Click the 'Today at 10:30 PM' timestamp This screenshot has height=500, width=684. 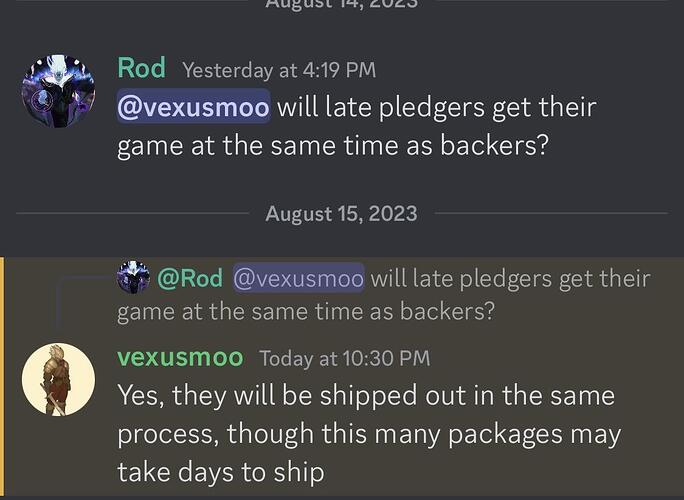(x=345, y=358)
